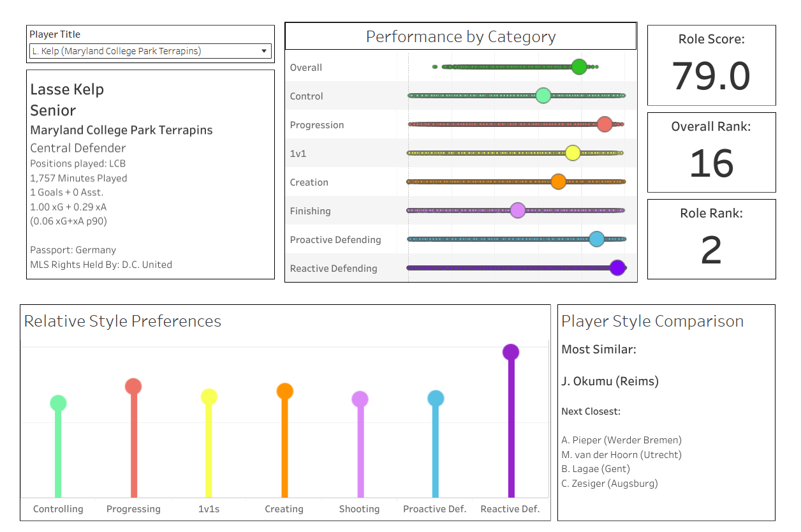Click J. Okumu (Reims) most similar player

coord(610,381)
